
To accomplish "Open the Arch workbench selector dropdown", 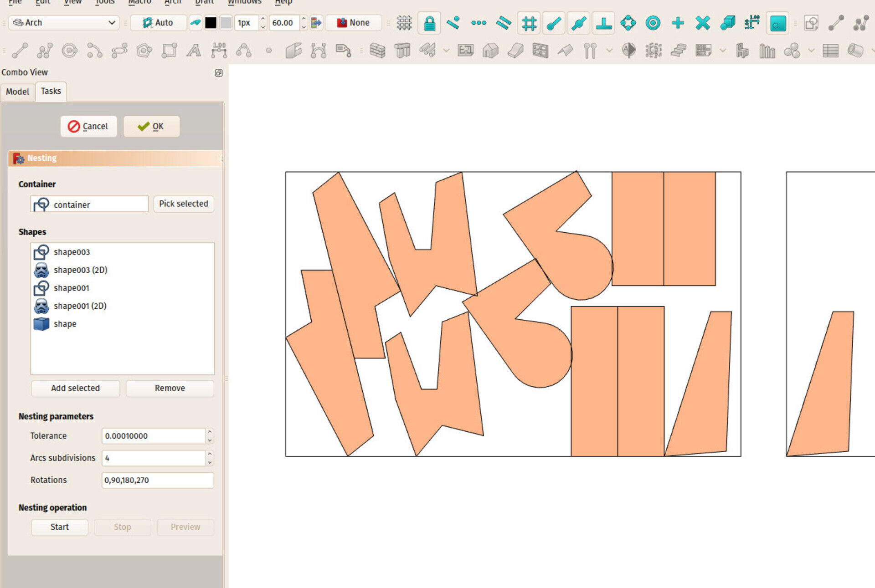I will (64, 23).
